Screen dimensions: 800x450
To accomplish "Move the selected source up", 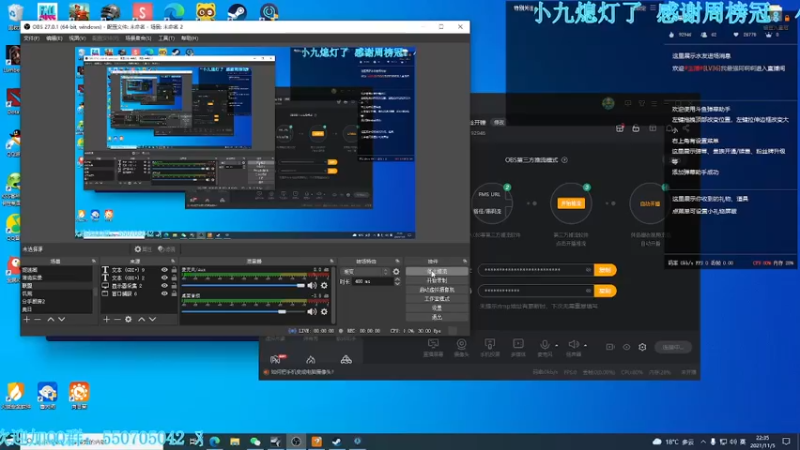I will [x=141, y=319].
